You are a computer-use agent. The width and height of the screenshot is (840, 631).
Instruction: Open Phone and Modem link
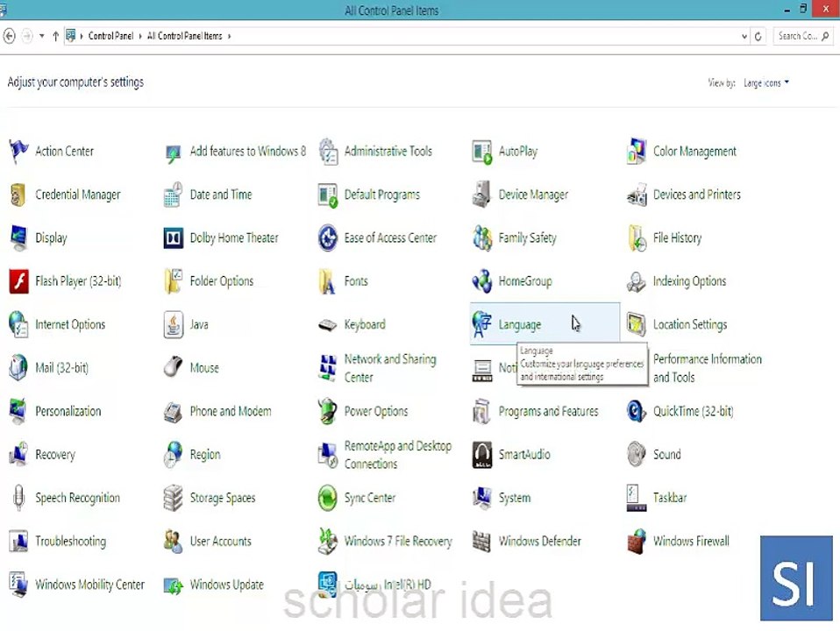click(231, 411)
